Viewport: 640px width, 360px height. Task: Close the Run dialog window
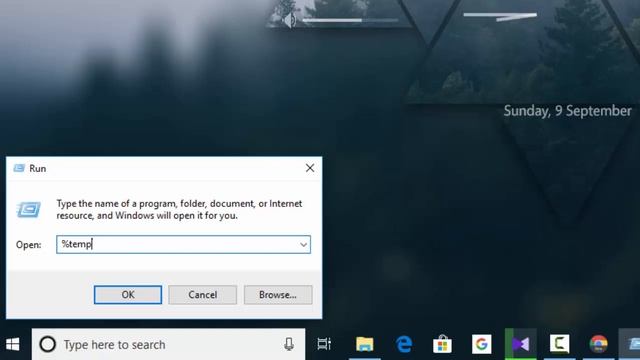pyautogui.click(x=310, y=168)
